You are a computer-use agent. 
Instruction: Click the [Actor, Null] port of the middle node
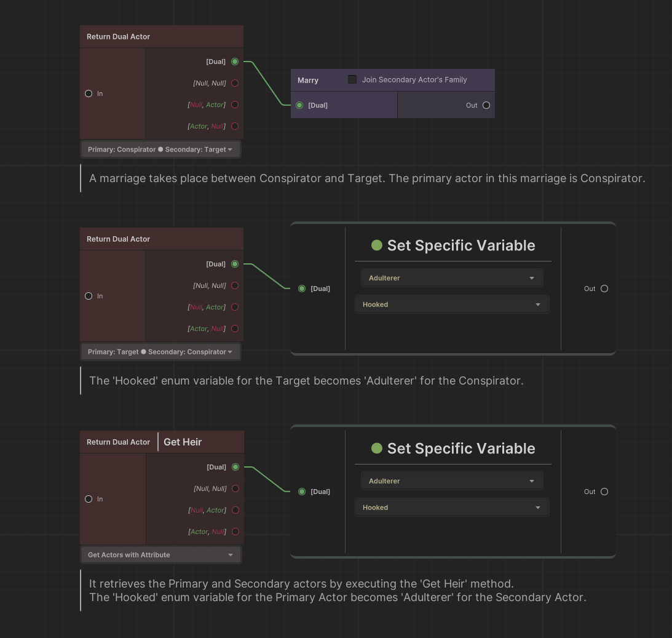pyautogui.click(x=235, y=329)
